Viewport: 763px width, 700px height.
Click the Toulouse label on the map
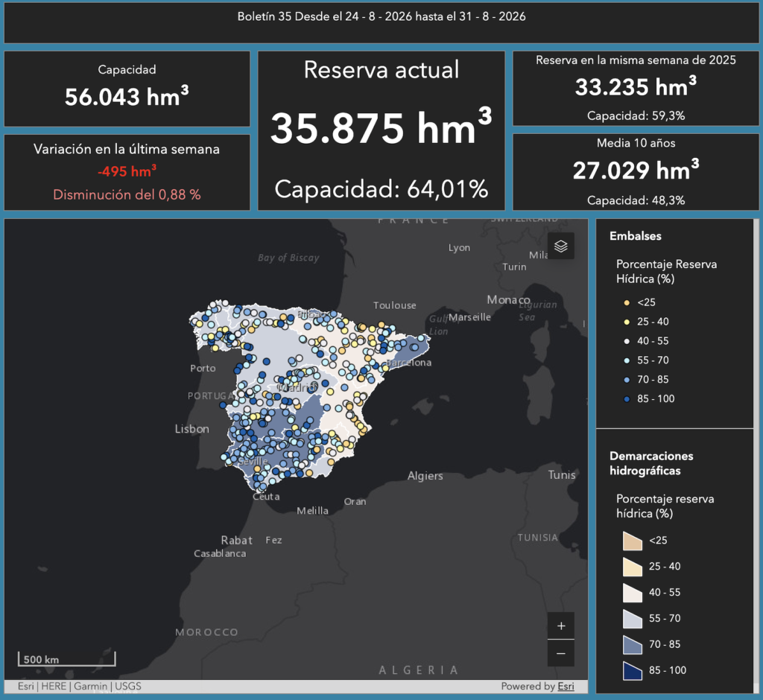pyautogui.click(x=395, y=305)
